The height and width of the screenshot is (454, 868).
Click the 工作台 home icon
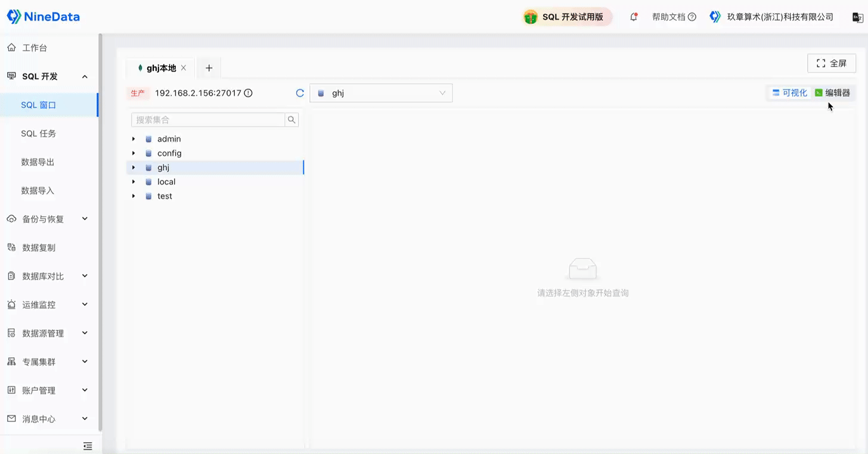[11, 48]
